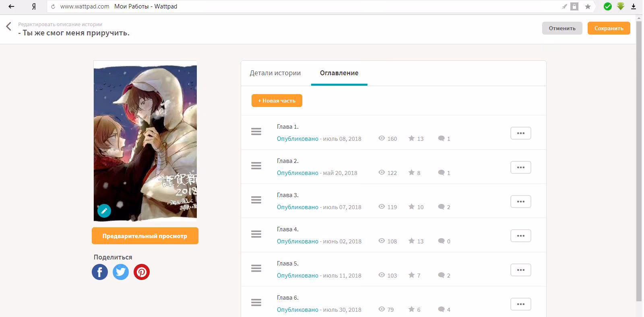Open the Глава 5. chapter link
The image size is (644, 317).
288,263
